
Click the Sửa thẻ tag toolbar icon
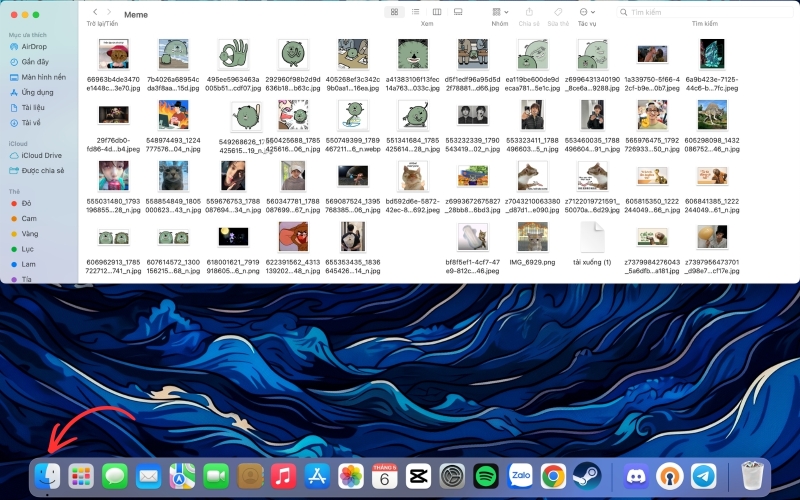coord(558,12)
